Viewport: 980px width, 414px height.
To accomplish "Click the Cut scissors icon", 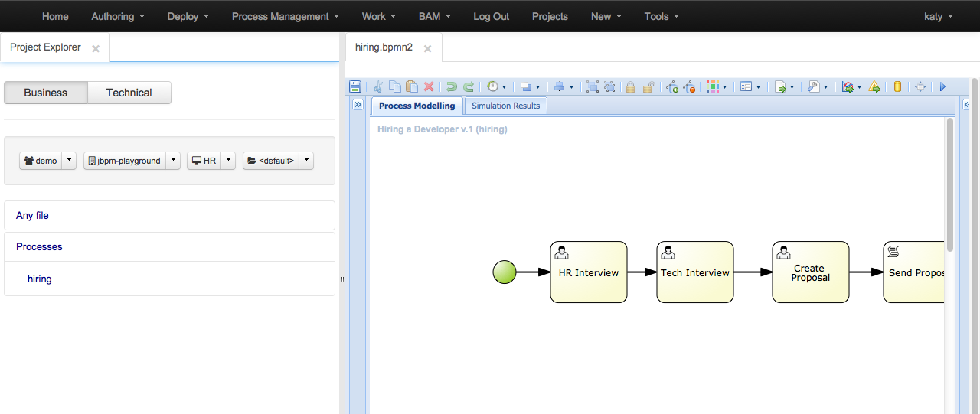I will coord(377,87).
